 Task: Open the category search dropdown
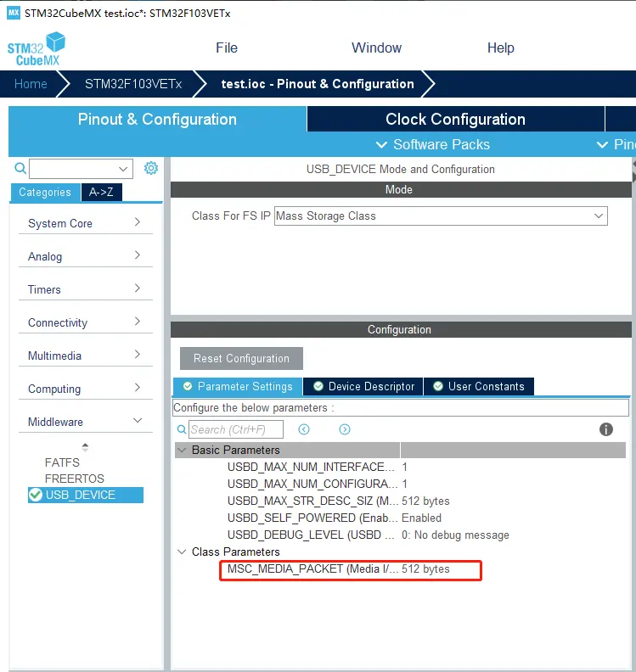point(123,169)
